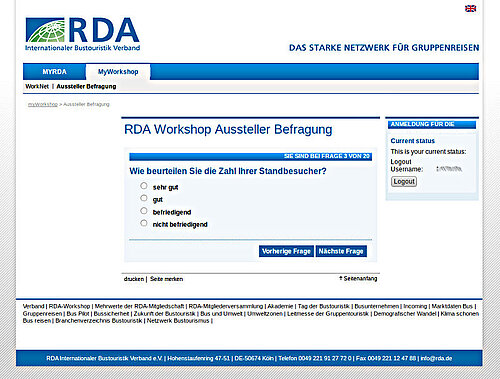Jump to top via 'Seitenanfang' link

pos(358,278)
